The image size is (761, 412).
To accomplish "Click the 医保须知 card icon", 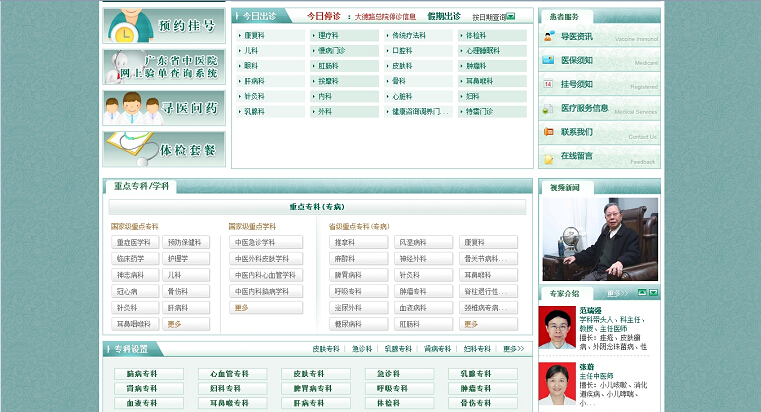I will (548, 61).
